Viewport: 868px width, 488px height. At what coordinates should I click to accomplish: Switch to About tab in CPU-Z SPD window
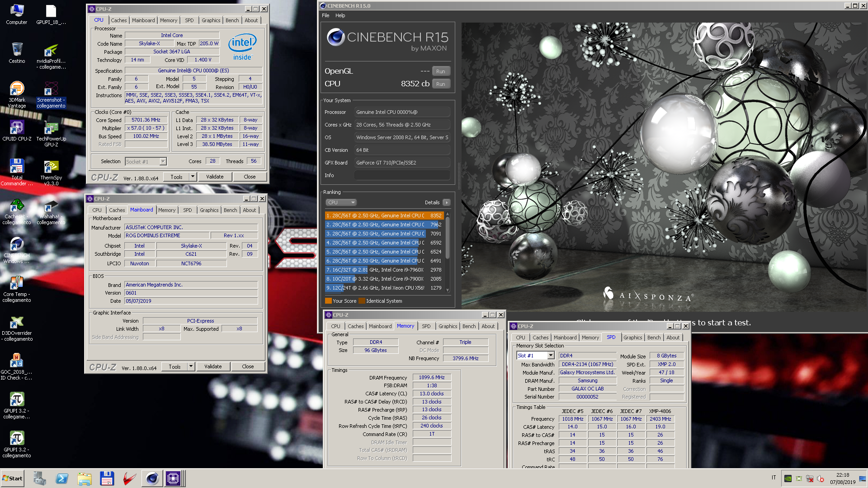[x=673, y=338]
